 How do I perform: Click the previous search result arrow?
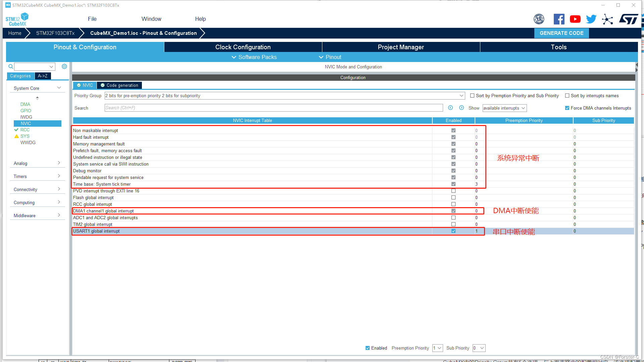[450, 108]
